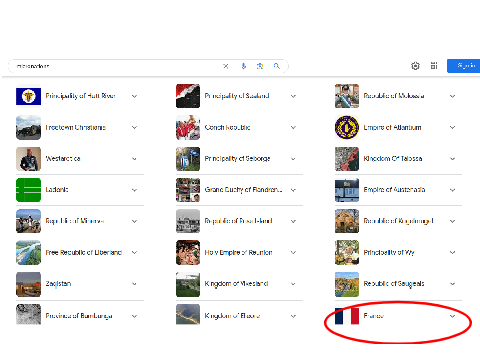
Task: Click the French flag thumbnail
Action: pyautogui.click(x=347, y=316)
